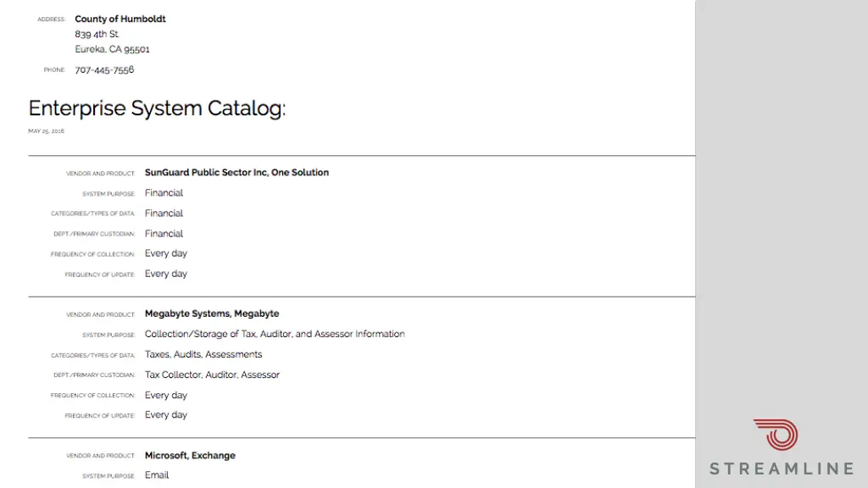Click the Megabyte Systems, Megabyte entry title

coord(212,313)
